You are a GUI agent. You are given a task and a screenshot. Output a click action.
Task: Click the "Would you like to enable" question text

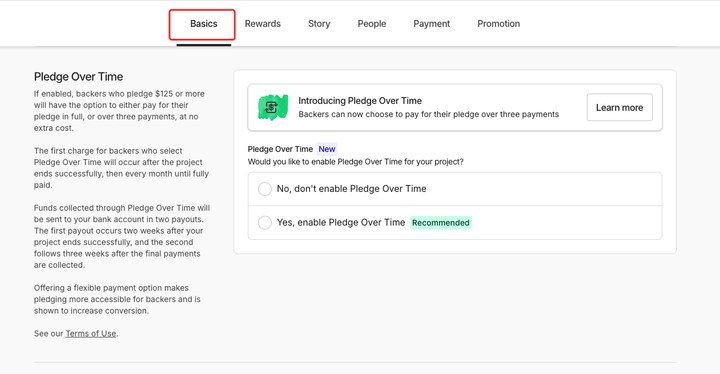click(x=355, y=162)
